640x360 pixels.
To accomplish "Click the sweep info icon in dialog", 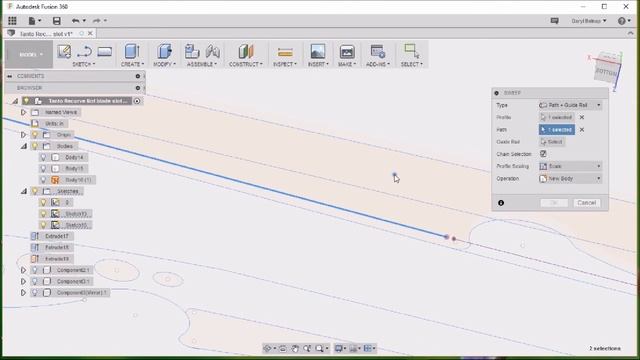I will [x=501, y=203].
